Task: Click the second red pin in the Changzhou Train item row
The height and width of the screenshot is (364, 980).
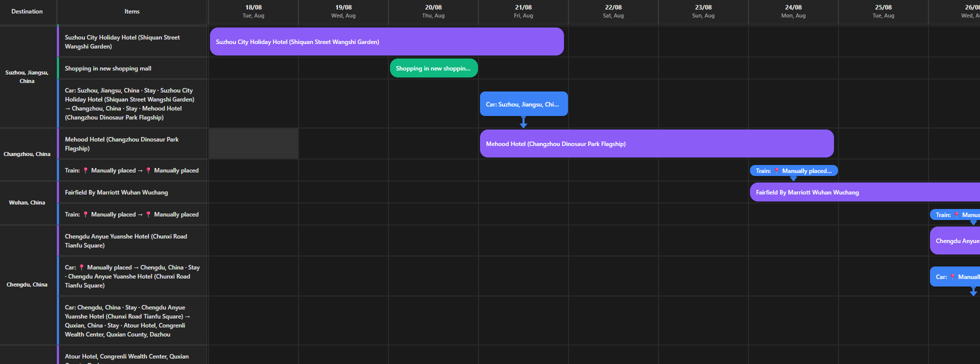Action: click(148, 170)
